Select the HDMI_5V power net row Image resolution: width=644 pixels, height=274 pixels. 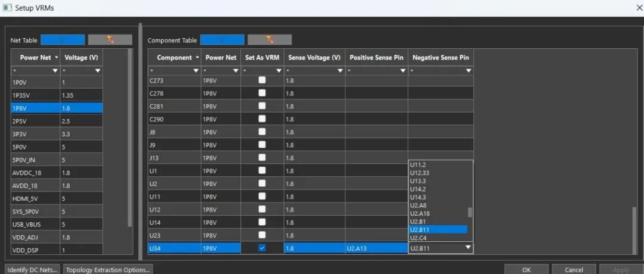57,198
